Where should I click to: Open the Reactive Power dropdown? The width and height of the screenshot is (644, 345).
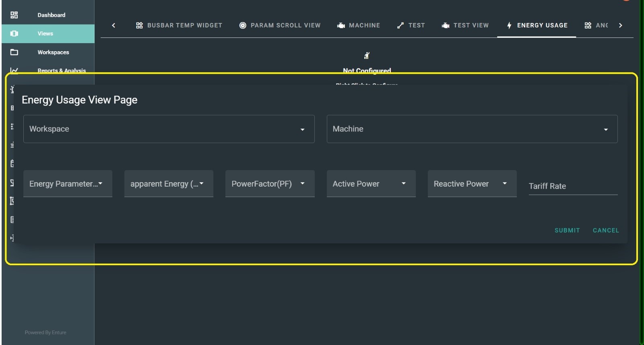pos(472,184)
